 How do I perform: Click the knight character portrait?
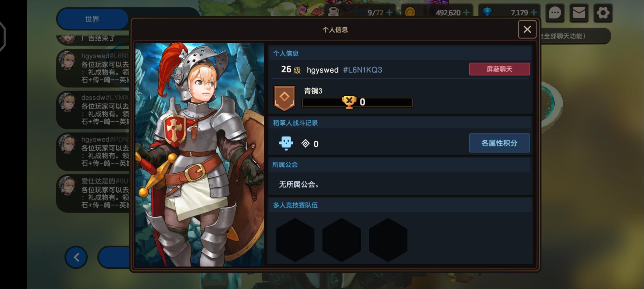(200, 155)
